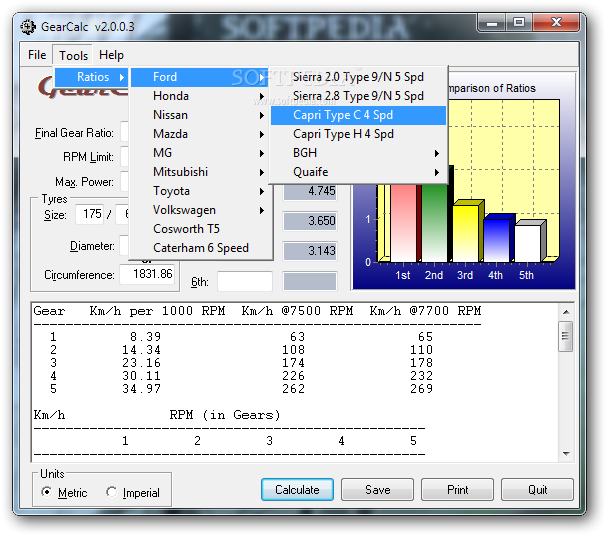Image resolution: width=607 pixels, height=536 pixels.
Task: Choose Ford in the manufacturer list
Action: click(x=200, y=77)
